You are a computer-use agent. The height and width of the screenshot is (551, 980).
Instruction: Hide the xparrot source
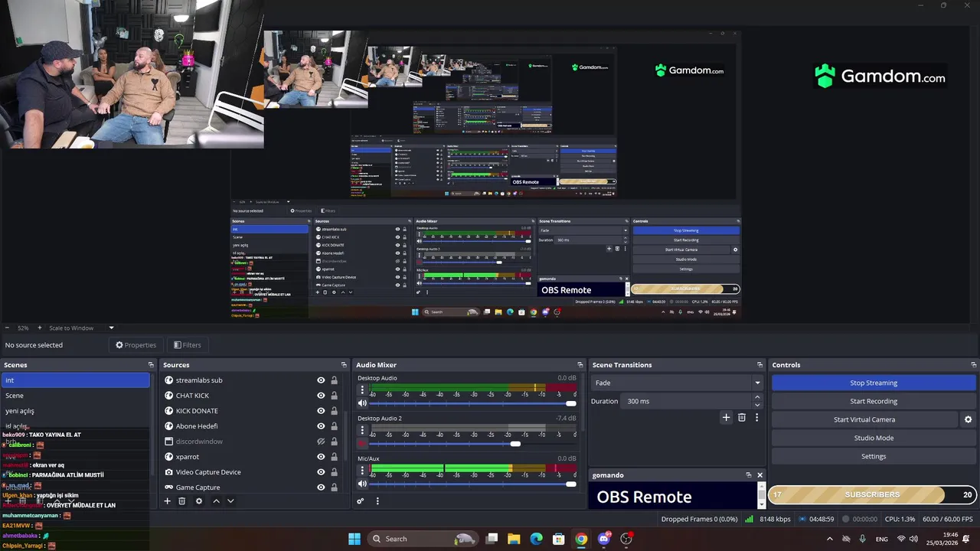321,457
